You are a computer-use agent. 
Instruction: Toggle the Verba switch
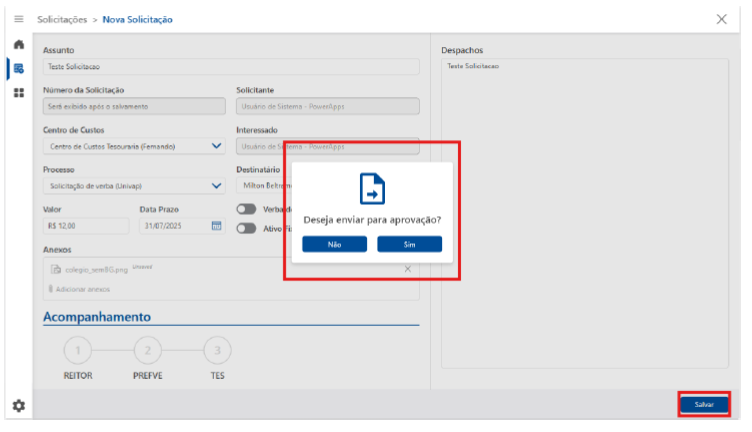246,209
